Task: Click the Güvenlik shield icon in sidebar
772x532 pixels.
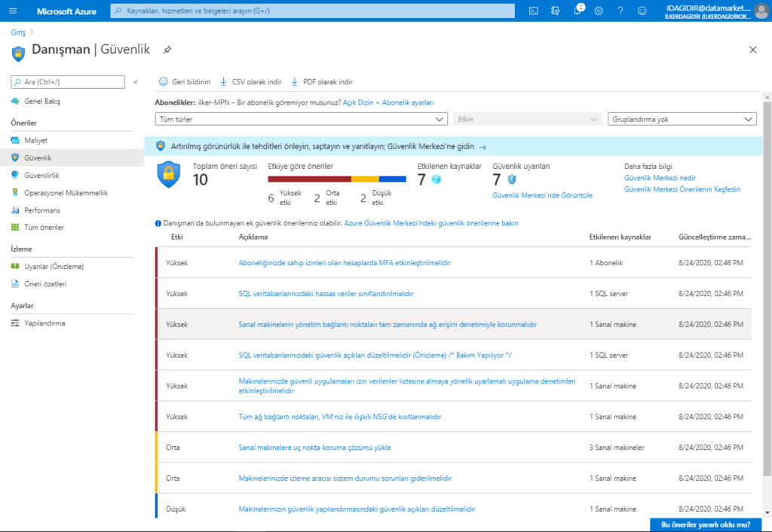Action: 15,158
